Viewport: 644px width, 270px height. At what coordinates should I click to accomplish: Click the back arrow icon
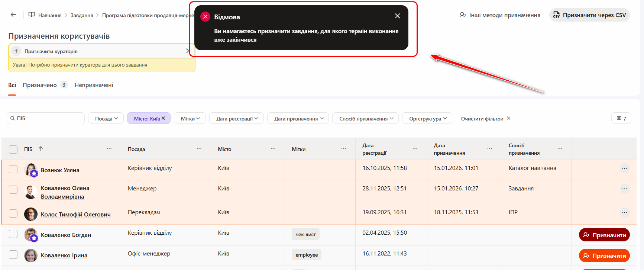pos(13,15)
